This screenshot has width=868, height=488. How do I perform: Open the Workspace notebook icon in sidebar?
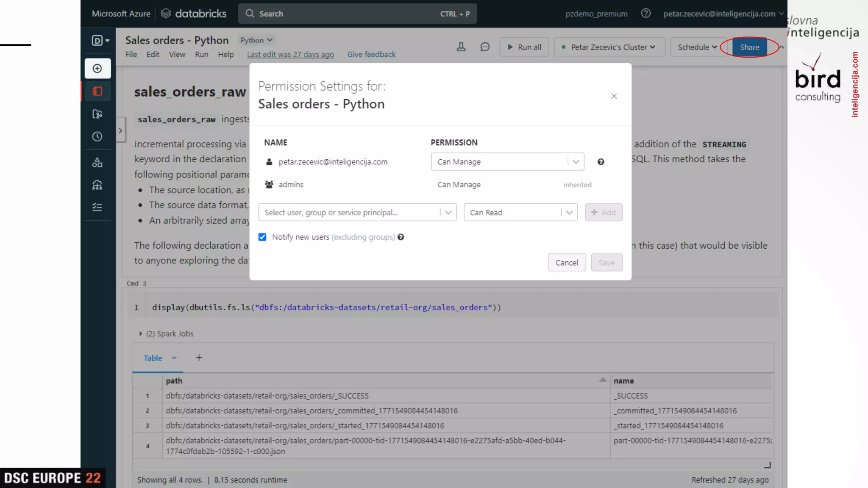click(x=97, y=91)
